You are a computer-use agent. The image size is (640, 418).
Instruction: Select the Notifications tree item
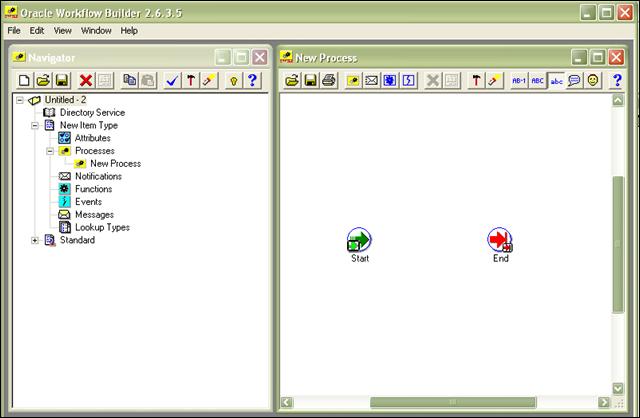click(98, 176)
